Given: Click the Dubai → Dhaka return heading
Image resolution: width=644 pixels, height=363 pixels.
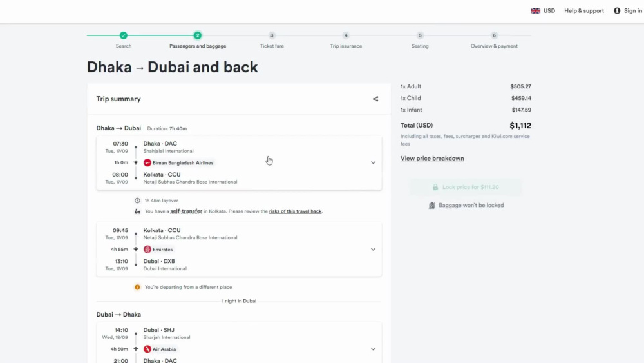Looking at the screenshot, I should click(118, 315).
